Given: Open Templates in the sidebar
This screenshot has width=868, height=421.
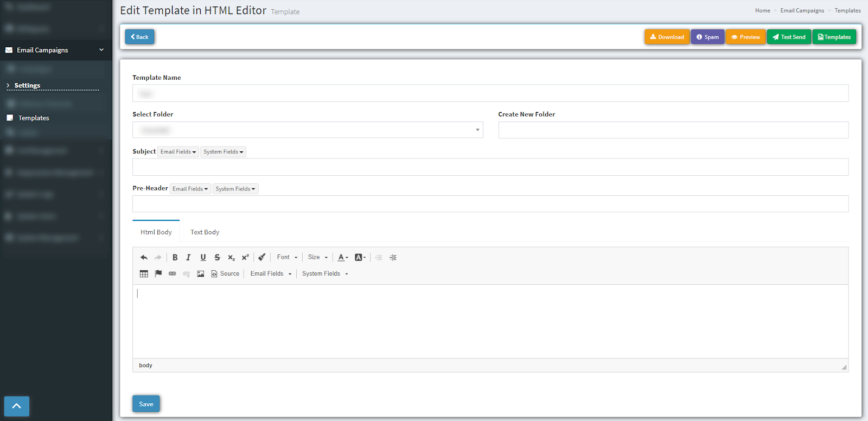Looking at the screenshot, I should [34, 118].
